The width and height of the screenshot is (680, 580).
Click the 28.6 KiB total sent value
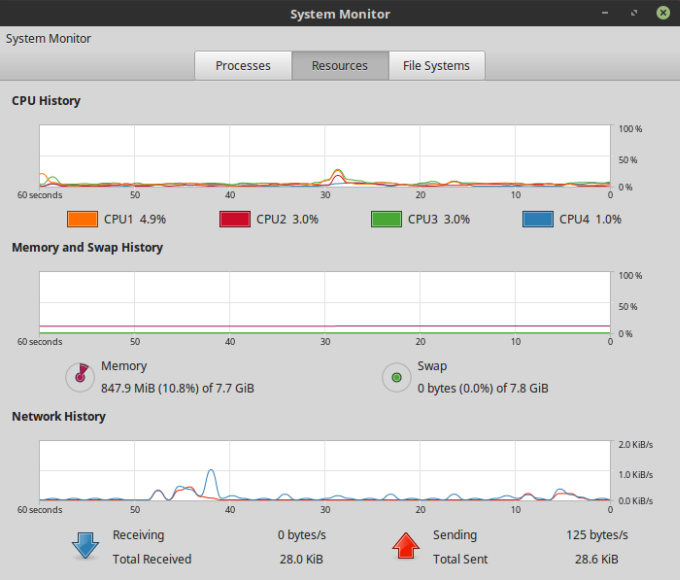(597, 559)
